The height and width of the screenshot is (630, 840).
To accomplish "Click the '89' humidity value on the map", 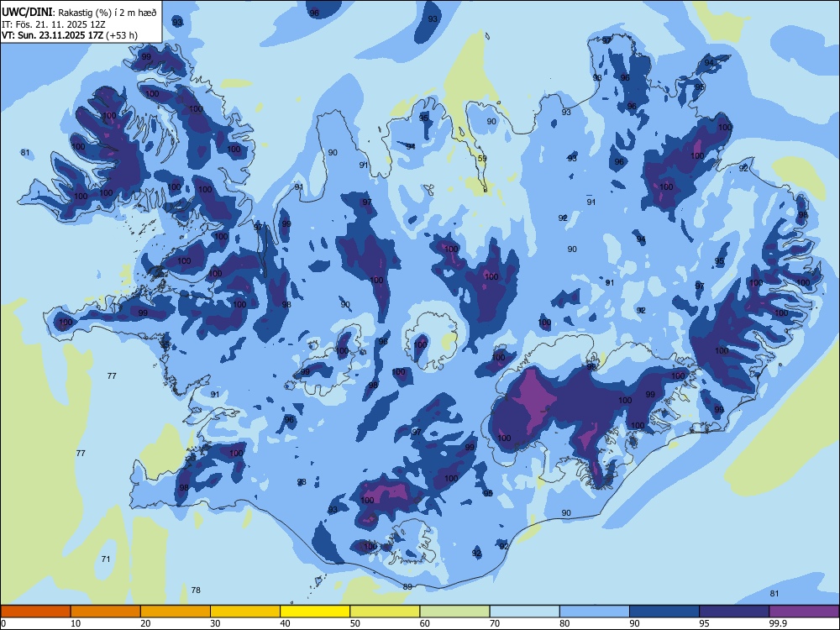I will tap(407, 586).
